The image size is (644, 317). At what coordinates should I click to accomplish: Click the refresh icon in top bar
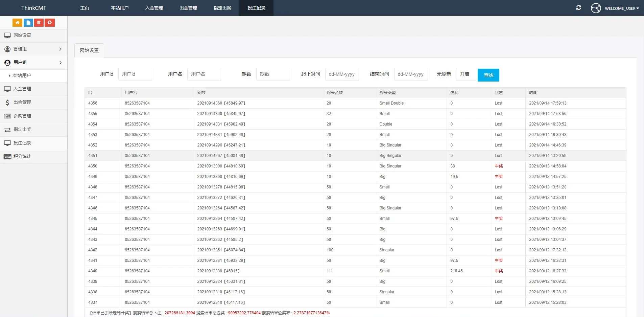(578, 8)
